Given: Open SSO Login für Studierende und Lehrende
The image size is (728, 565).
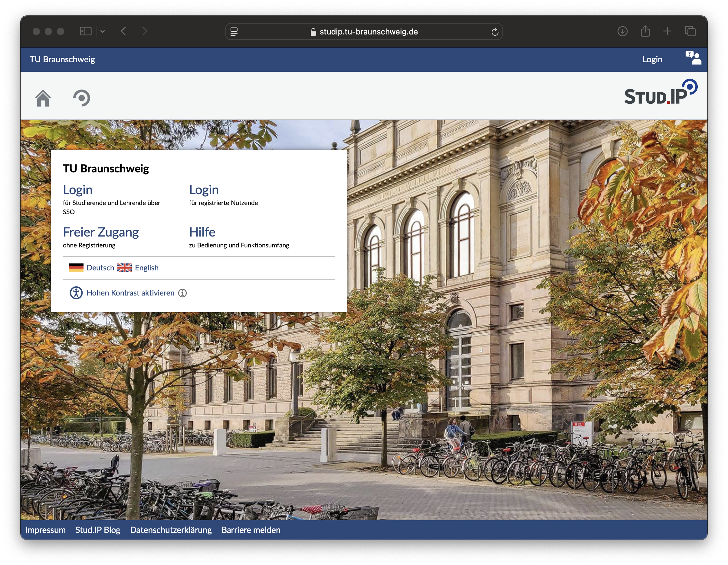Looking at the screenshot, I should click(x=78, y=190).
